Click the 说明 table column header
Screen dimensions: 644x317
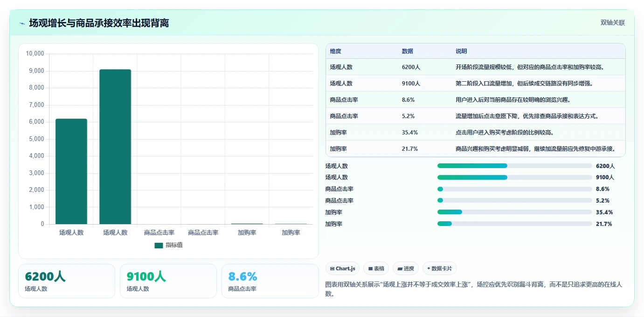[461, 51]
